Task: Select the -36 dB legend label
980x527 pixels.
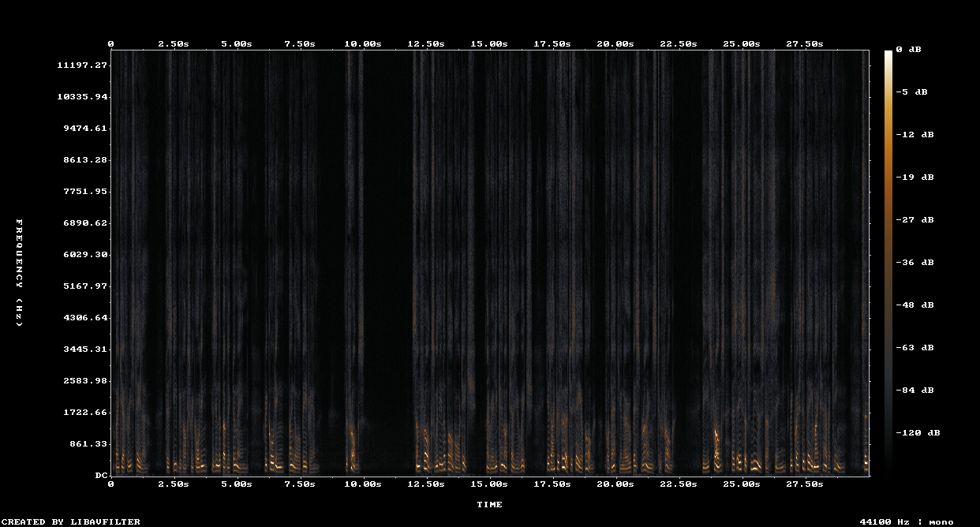Action: coord(915,262)
